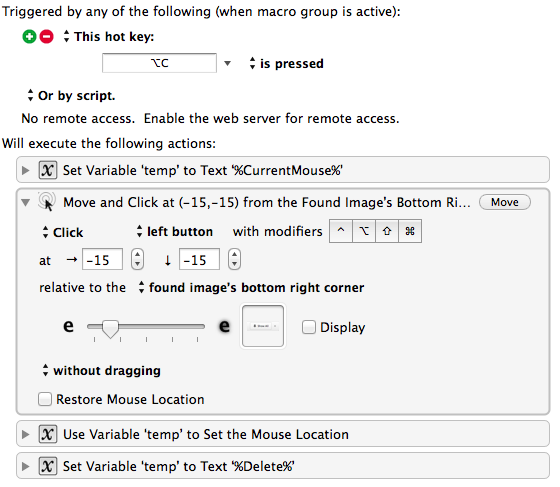Open the 'is pressed' popup menu
The height and width of the screenshot is (487, 560).
[x=287, y=64]
